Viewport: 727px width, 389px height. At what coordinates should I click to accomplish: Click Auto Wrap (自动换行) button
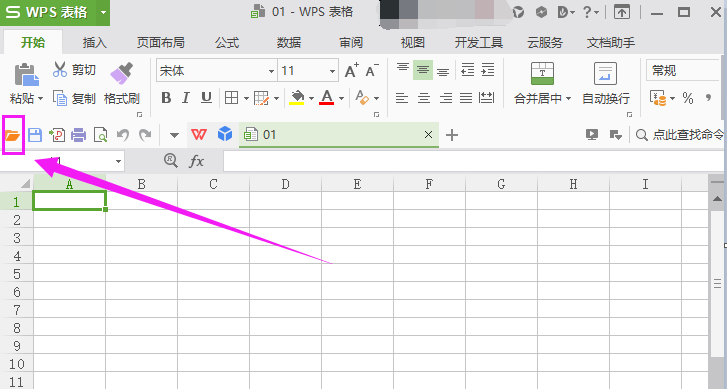pyautogui.click(x=606, y=83)
